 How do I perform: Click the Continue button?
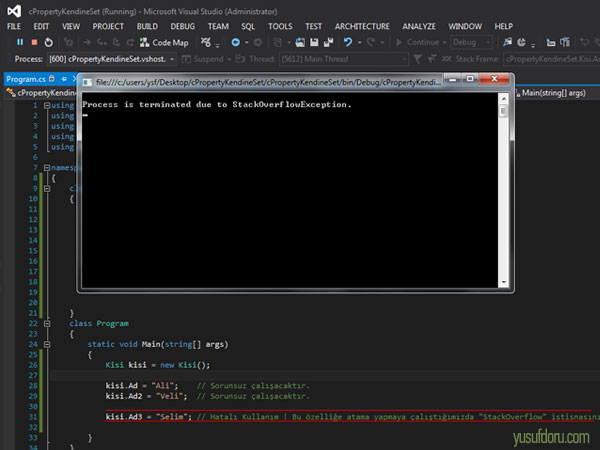click(418, 42)
